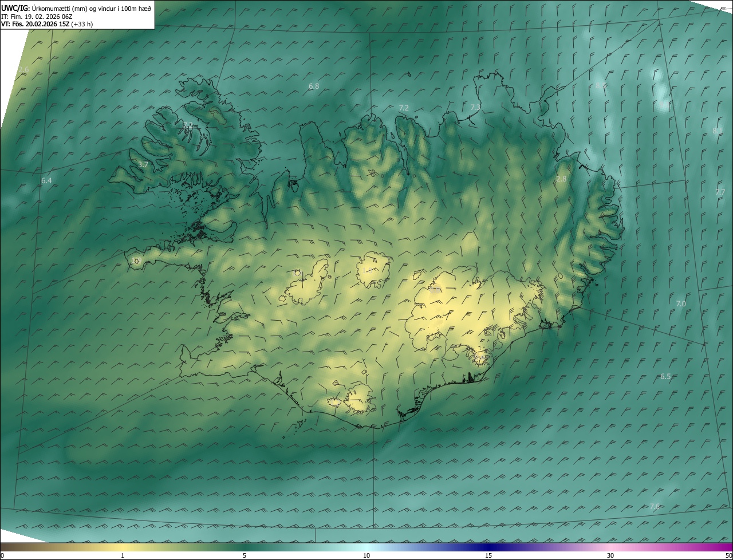Click the 6.5 value label on the map

[x=665, y=376]
